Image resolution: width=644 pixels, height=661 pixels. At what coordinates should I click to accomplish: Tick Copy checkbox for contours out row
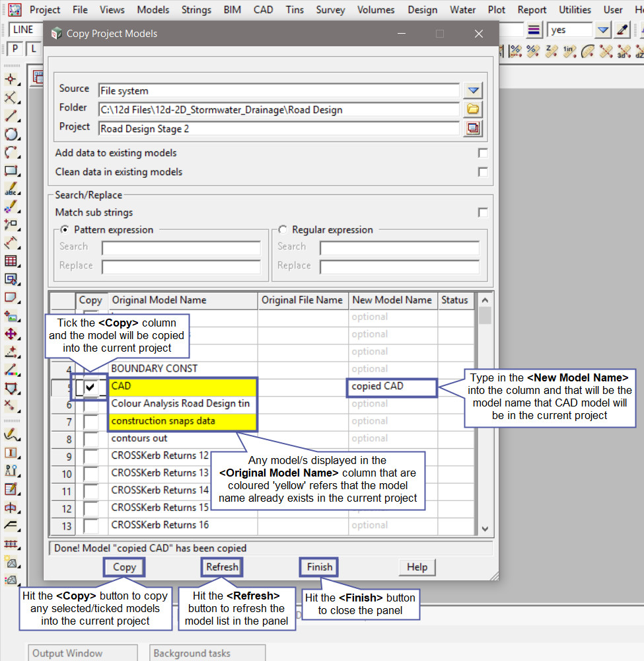click(x=91, y=439)
